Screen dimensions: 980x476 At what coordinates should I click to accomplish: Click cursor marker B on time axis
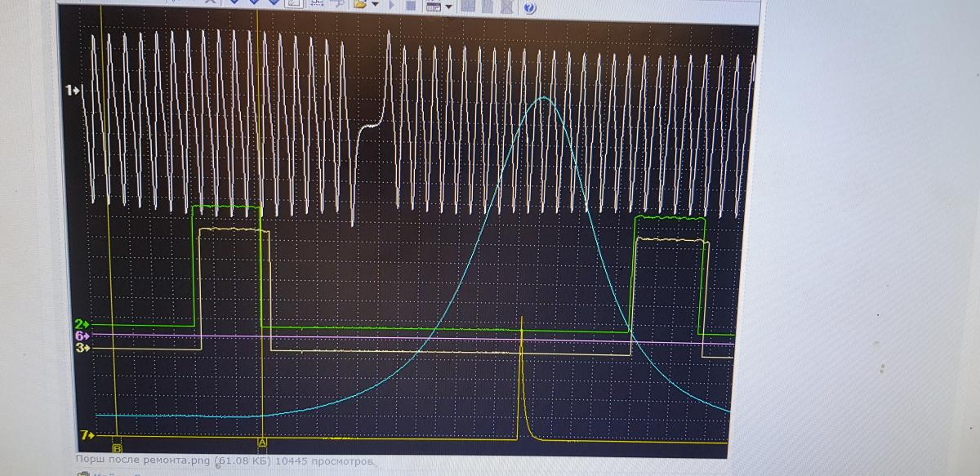117,448
